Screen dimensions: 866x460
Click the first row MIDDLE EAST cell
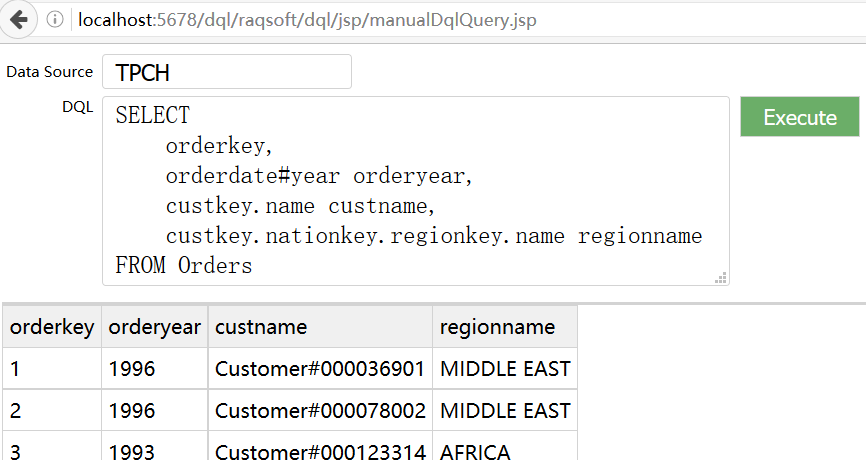coord(505,369)
